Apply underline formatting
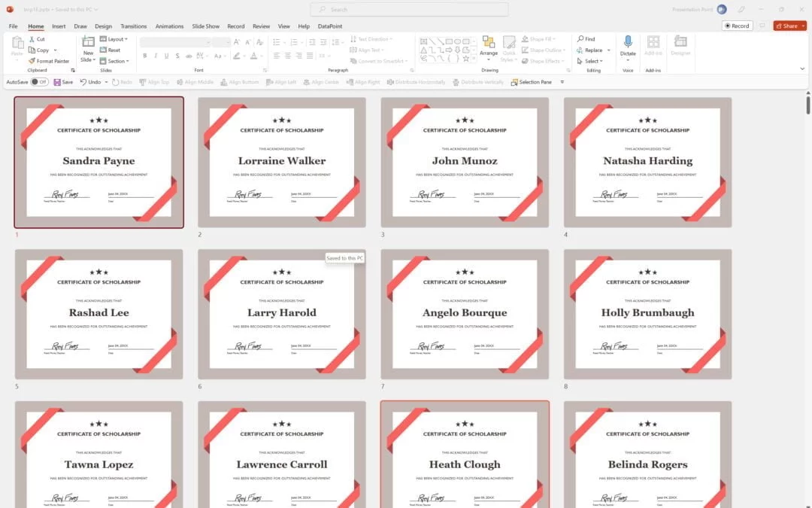This screenshot has height=508, width=812. 166,56
